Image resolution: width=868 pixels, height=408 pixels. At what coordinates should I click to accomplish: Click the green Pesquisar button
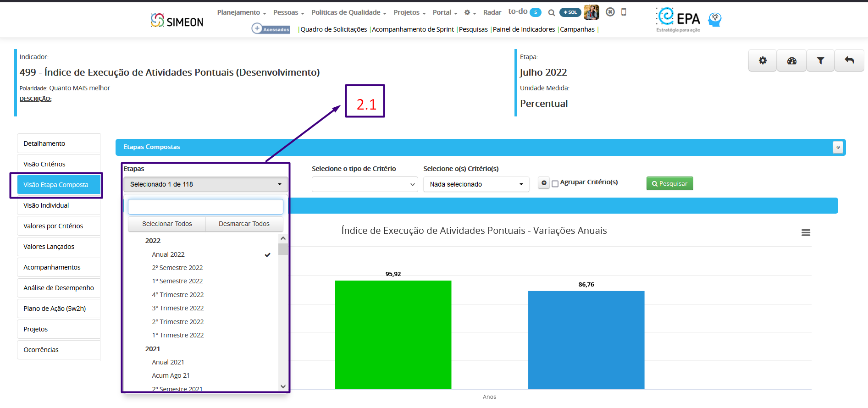point(669,183)
